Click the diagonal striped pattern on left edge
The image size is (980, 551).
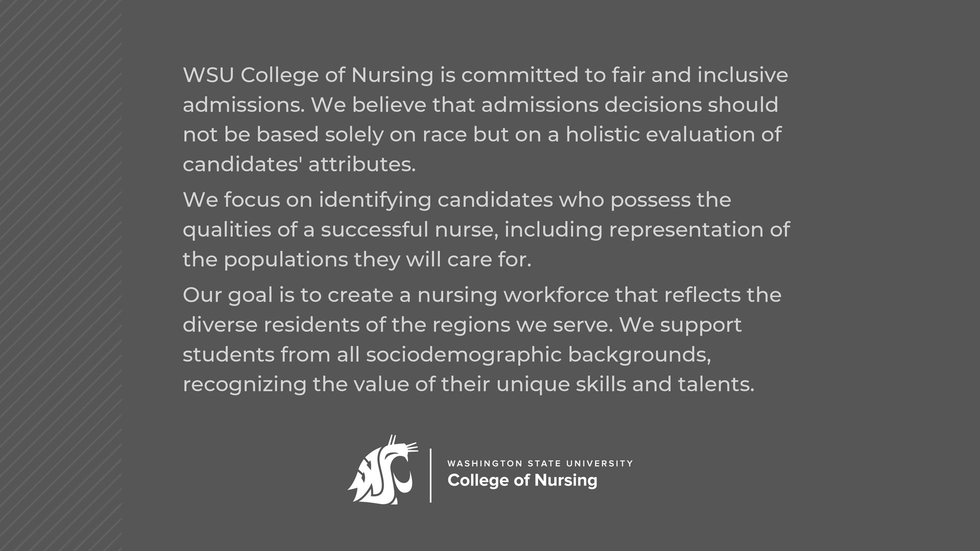[x=61, y=275]
